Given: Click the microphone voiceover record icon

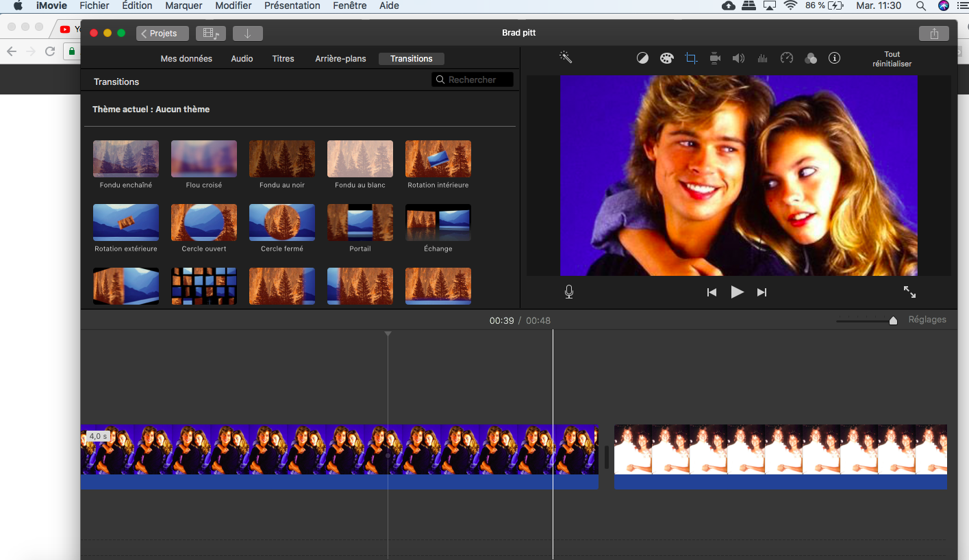Looking at the screenshot, I should 568,292.
